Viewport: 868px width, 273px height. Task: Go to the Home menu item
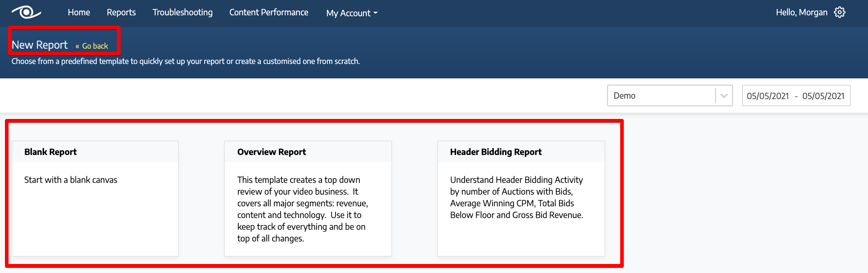tap(79, 13)
